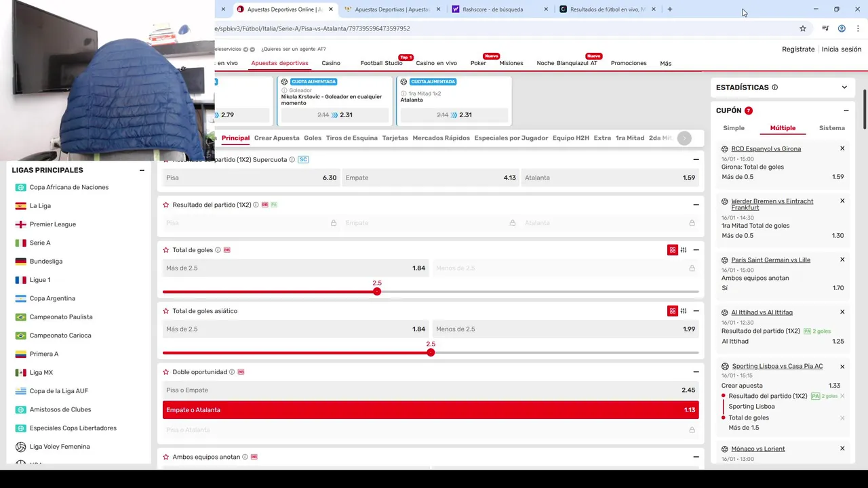The image size is (868, 488).
Task: Open La Liga from sidebar
Action: coord(40,205)
